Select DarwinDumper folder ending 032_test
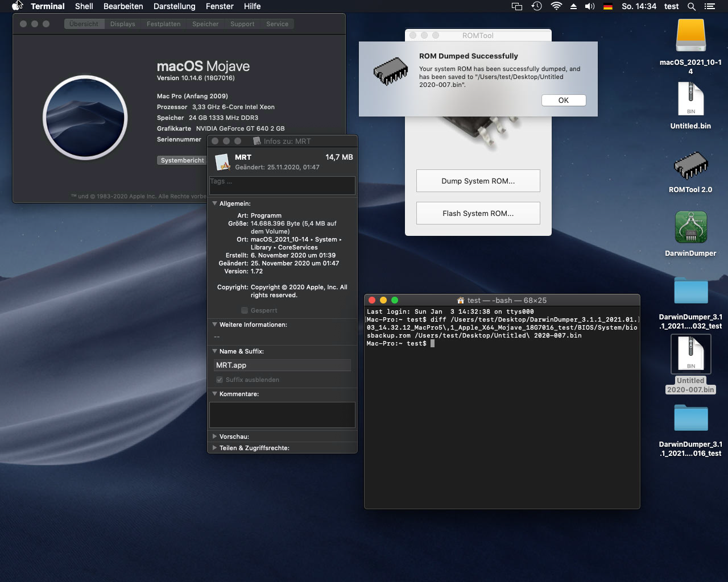This screenshot has height=582, width=728. [690, 290]
